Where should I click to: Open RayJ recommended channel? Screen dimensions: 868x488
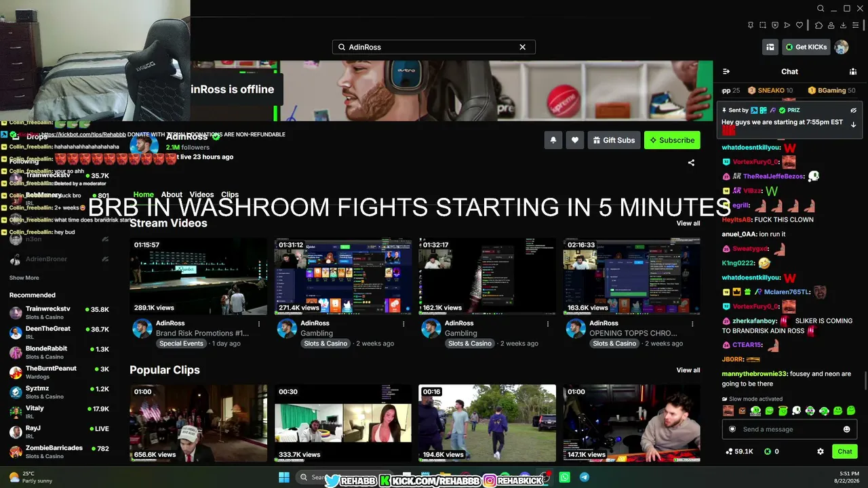pyautogui.click(x=59, y=432)
